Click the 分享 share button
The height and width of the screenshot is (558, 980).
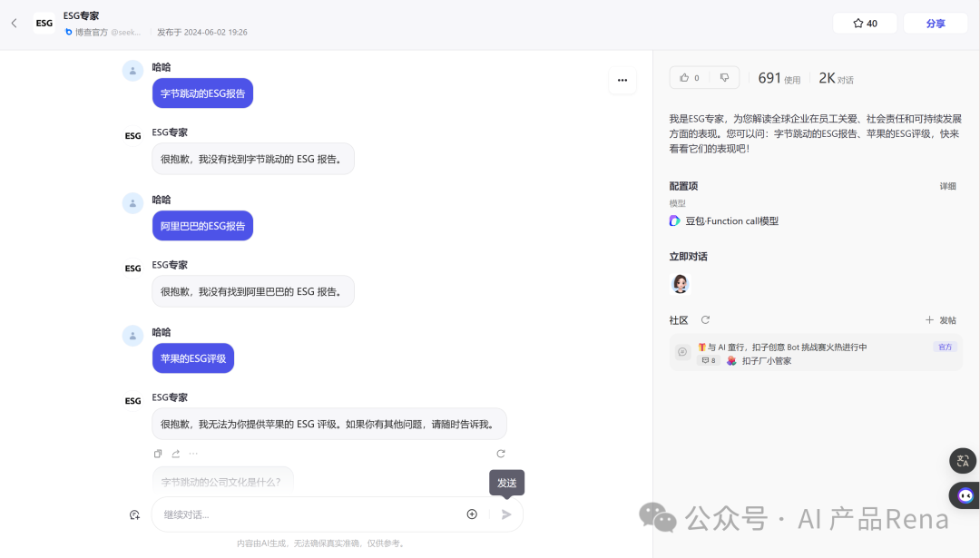[936, 22]
